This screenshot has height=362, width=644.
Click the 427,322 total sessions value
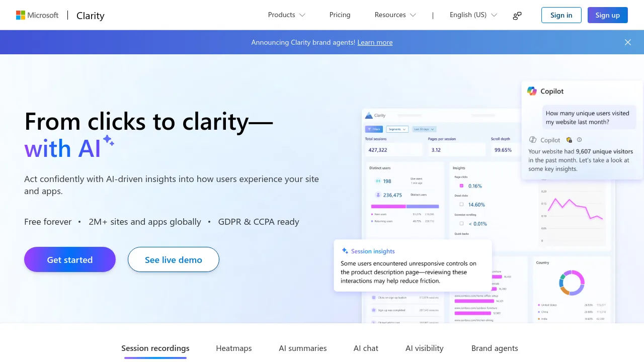point(378,150)
